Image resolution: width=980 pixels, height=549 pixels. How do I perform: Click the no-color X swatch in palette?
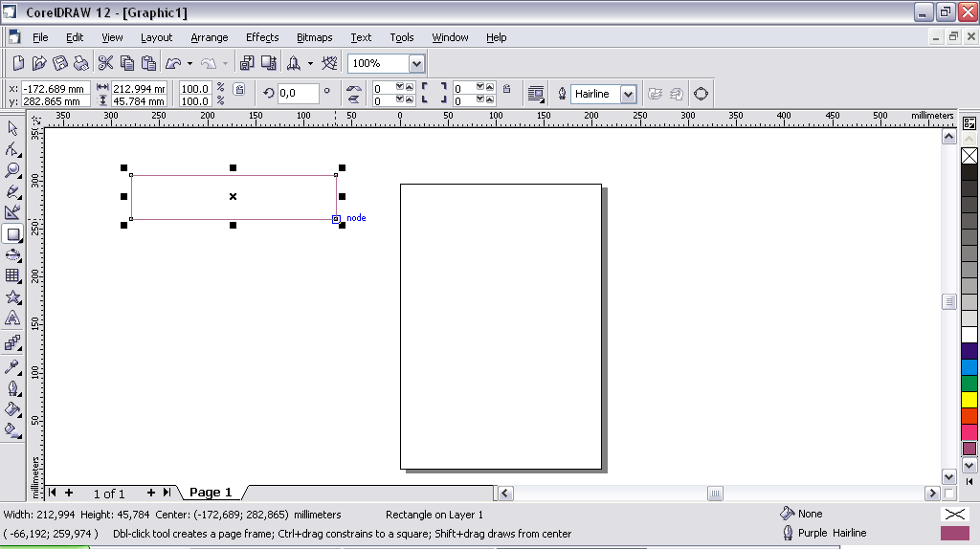tap(969, 156)
